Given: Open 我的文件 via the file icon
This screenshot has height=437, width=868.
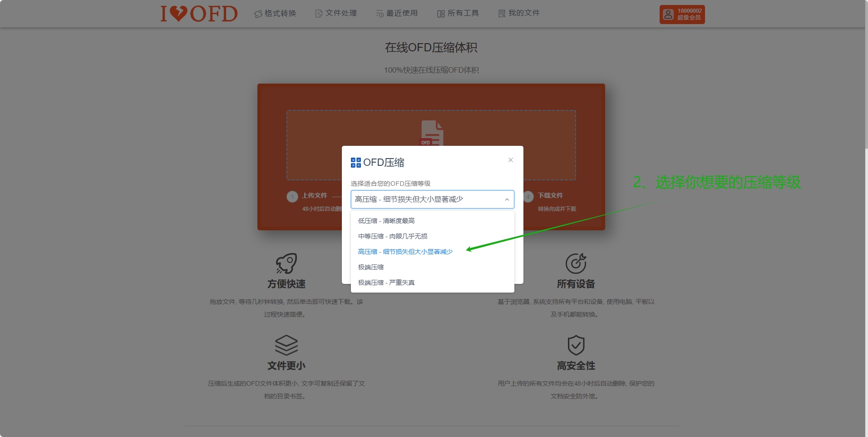Looking at the screenshot, I should click(501, 13).
